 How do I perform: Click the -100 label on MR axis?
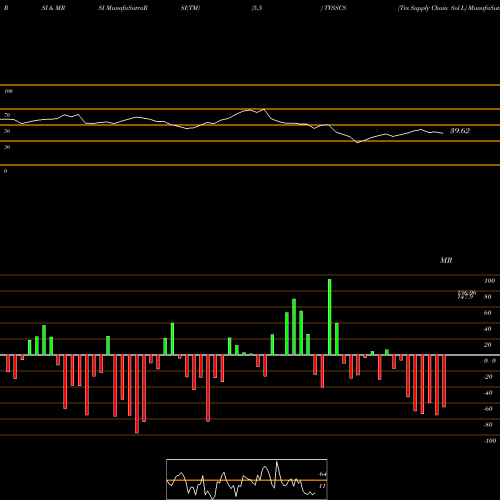(490, 441)
